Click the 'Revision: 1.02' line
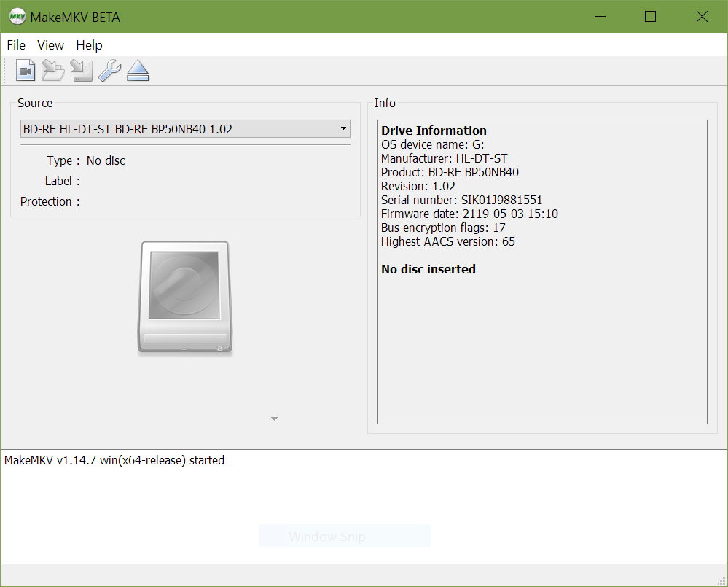Viewport: 728px width, 587px height. click(x=418, y=186)
